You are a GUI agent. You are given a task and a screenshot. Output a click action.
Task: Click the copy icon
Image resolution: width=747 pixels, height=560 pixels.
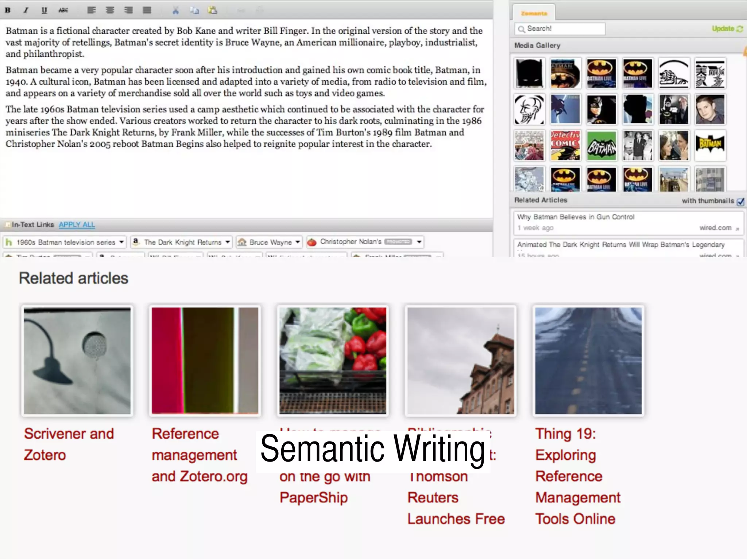[194, 10]
